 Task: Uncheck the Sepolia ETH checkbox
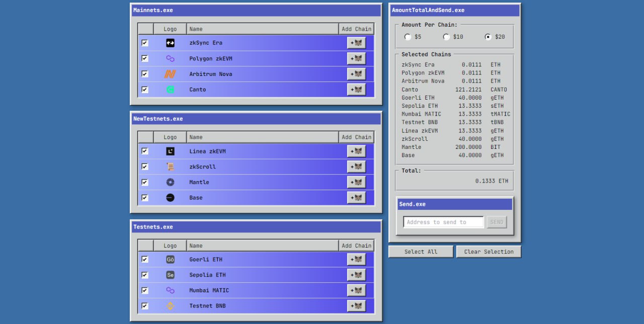pos(145,275)
